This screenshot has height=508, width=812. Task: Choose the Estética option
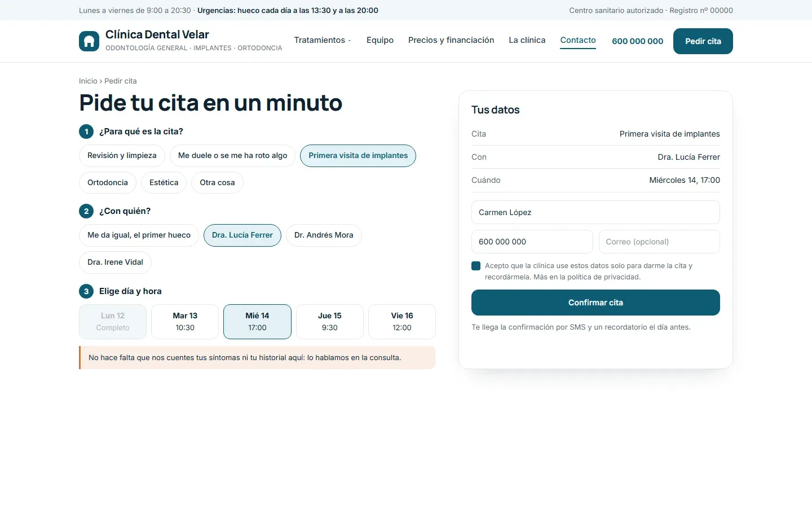(164, 183)
